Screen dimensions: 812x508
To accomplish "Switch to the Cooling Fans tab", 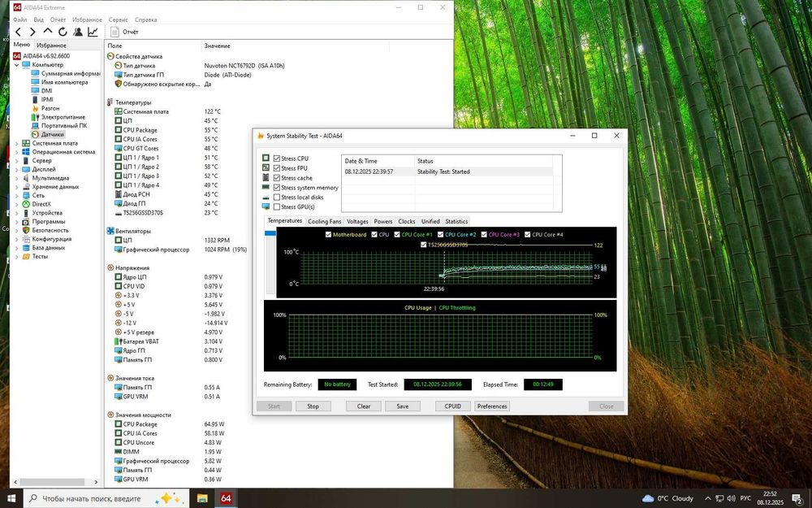I will 324,221.
